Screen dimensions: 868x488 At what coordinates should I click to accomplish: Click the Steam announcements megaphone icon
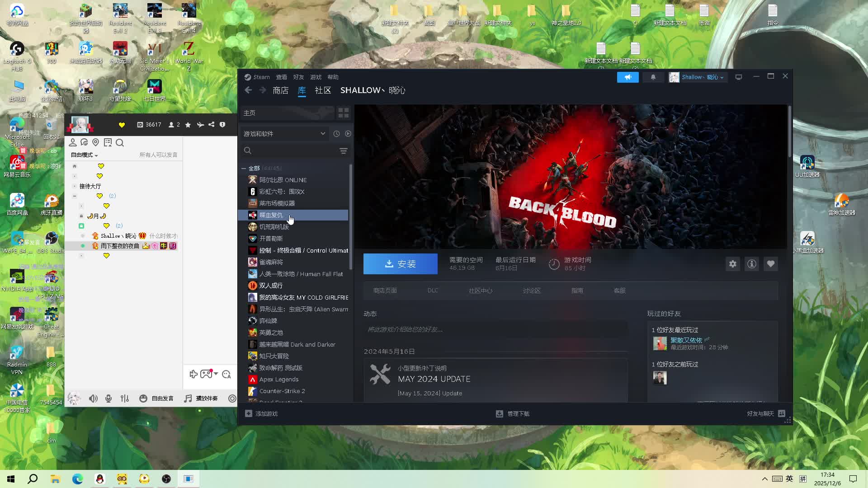(x=627, y=77)
